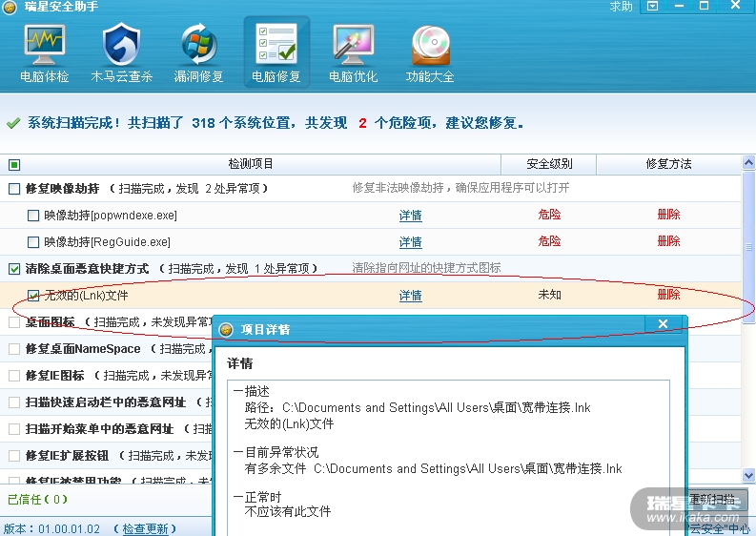Click the 版本：01.00.01.02 version text

click(x=52, y=528)
